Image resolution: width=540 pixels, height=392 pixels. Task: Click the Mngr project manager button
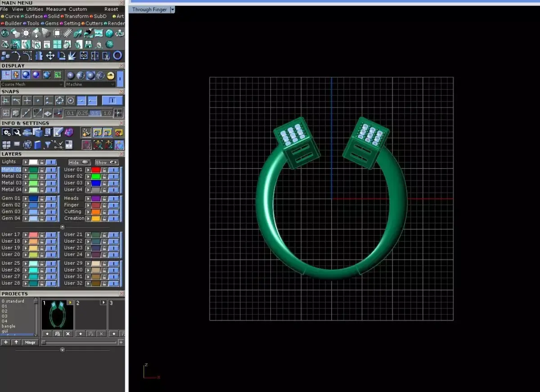click(30, 343)
